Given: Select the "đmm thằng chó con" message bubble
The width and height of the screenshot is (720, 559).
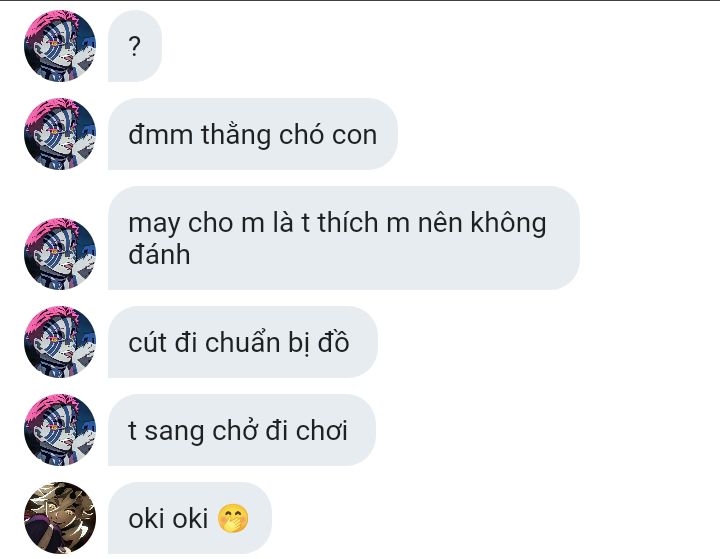Looking at the screenshot, I should (253, 134).
